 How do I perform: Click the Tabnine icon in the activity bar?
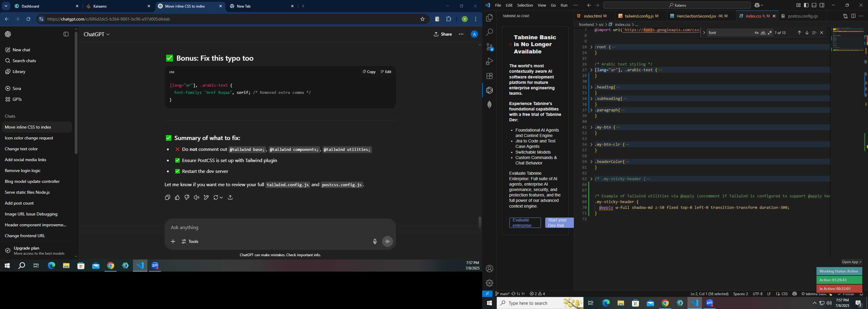pos(489,91)
